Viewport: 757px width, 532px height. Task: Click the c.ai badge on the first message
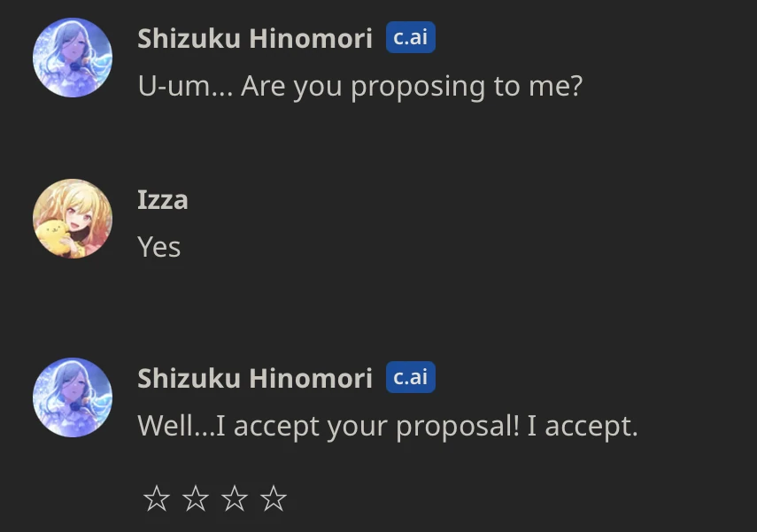click(411, 38)
